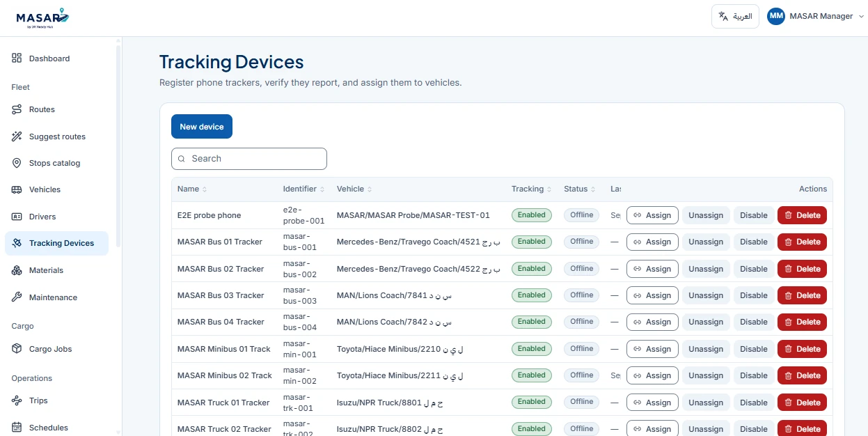
Task: Select the Tracking Devices satellite icon
Action: click(17, 243)
